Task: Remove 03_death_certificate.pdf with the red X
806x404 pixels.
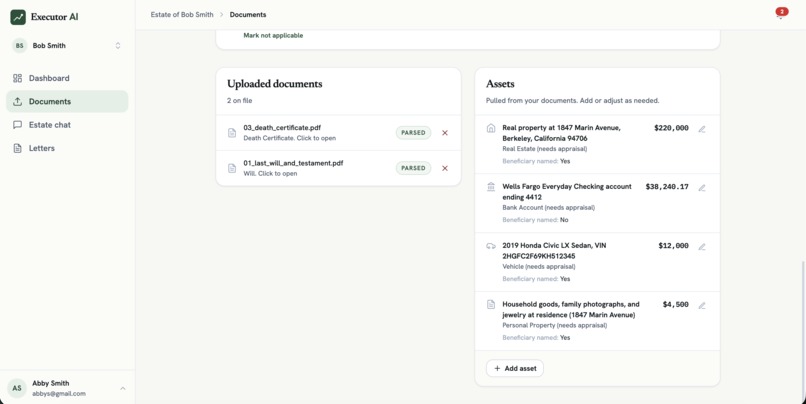Action: click(x=445, y=133)
